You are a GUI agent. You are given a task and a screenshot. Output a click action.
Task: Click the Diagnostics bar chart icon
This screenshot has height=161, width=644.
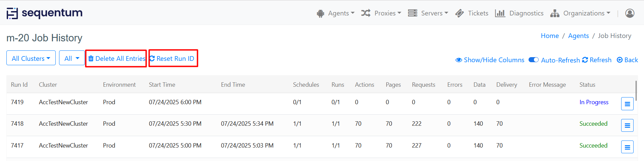(500, 13)
